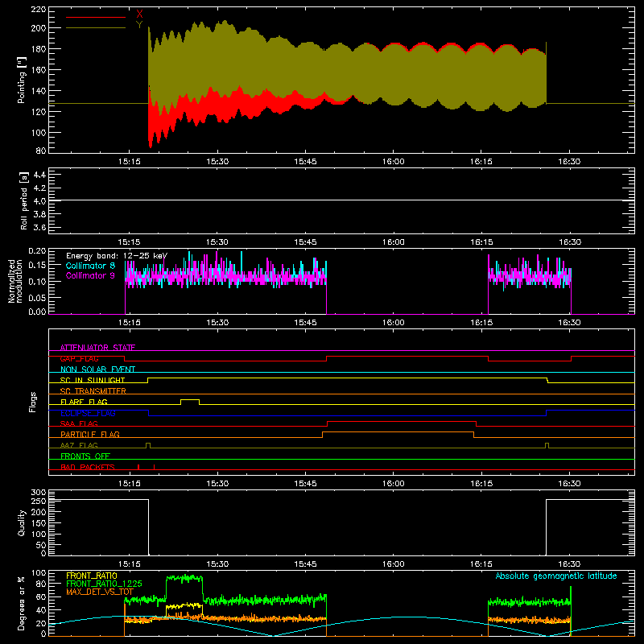Image resolution: width=644 pixels, height=644 pixels.
Task: Select the Pointing axis title
Action: (x=22, y=80)
